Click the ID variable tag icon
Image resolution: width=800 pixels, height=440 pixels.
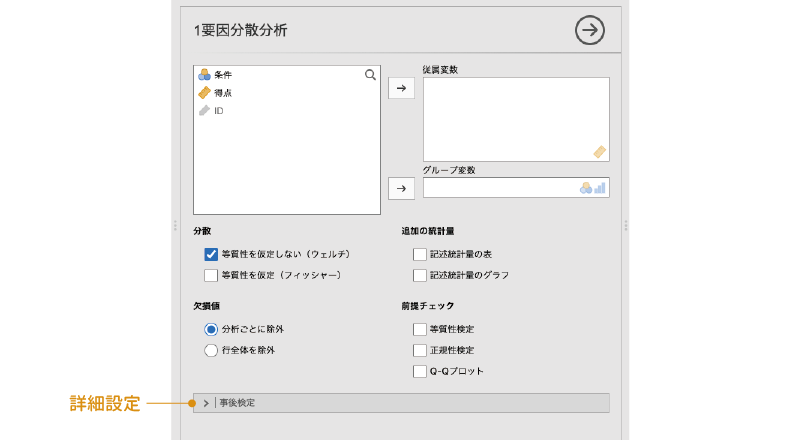(204, 111)
